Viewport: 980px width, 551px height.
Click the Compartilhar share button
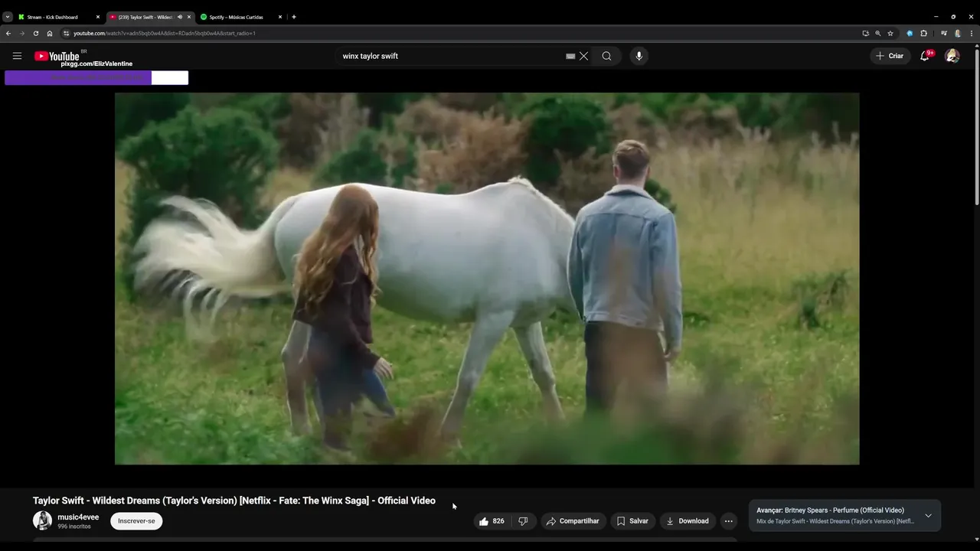click(x=573, y=521)
